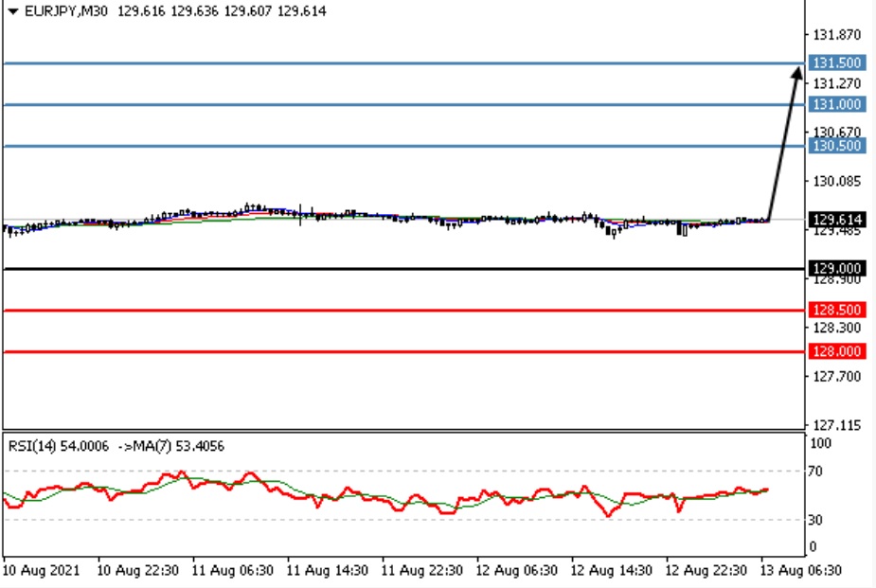
Task: Click the 128.300 price scale value
Action: (x=837, y=328)
